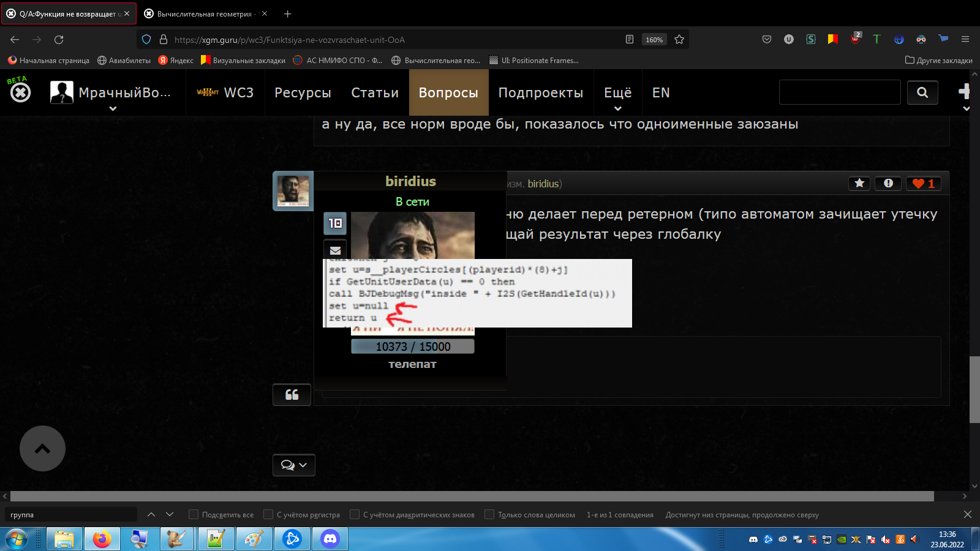Viewport: 980px width, 551px height.
Task: Find previous match in find bar
Action: pos(151,515)
